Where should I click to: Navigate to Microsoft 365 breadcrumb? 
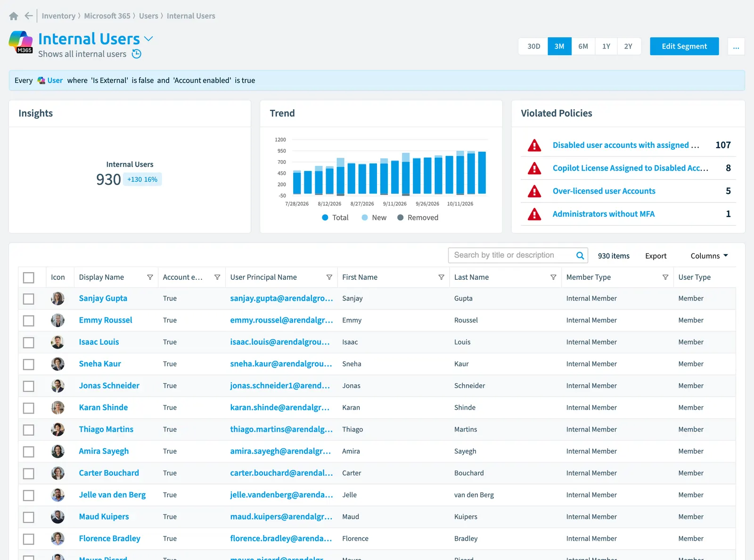coord(107,16)
